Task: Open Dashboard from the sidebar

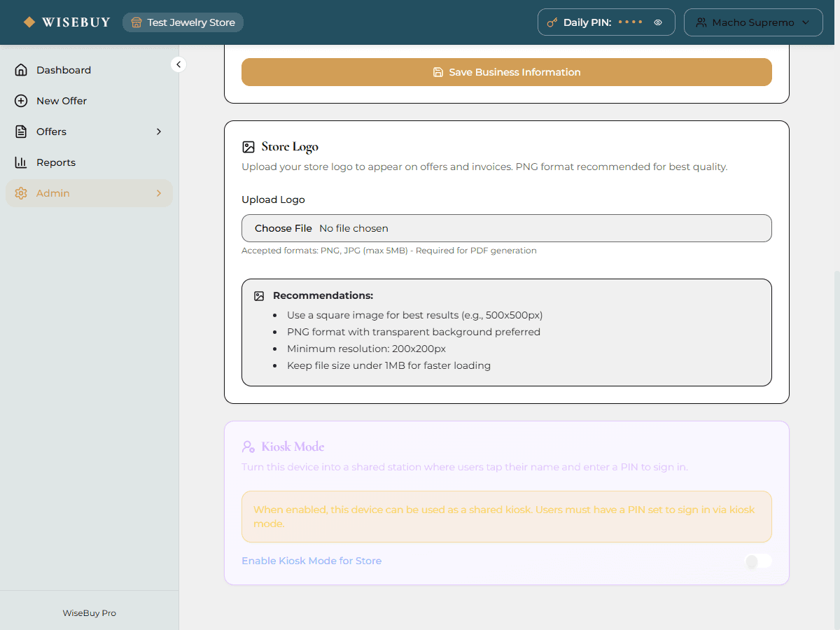Action: point(64,69)
